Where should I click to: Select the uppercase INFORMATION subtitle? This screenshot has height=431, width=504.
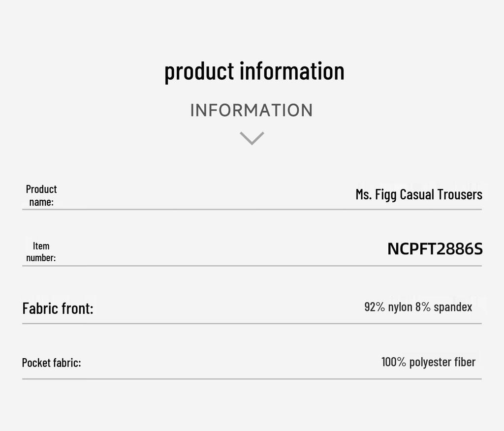252,110
